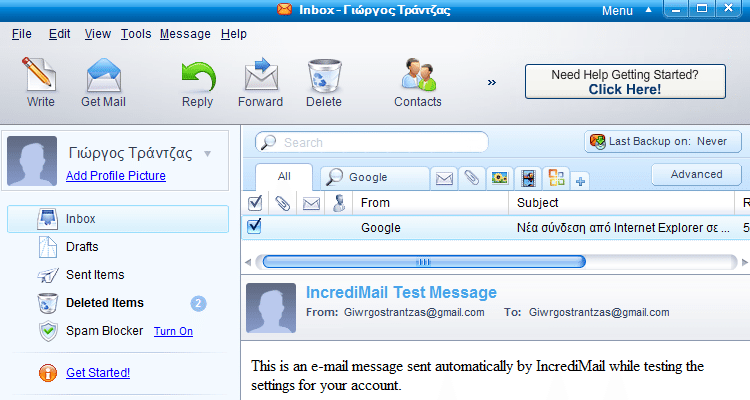Sort by contact person column icon
Screen dimensions: 750x400
(x=339, y=203)
